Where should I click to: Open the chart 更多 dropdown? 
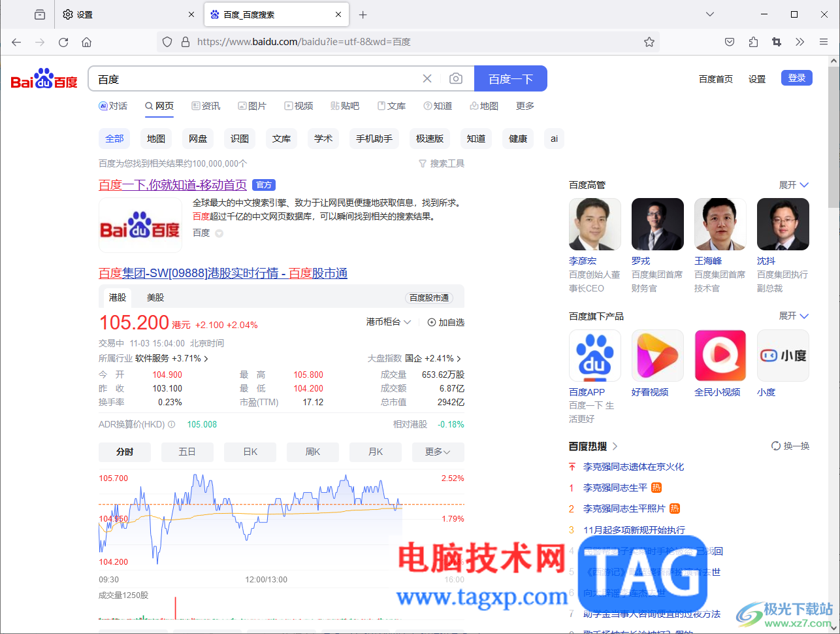coord(438,452)
